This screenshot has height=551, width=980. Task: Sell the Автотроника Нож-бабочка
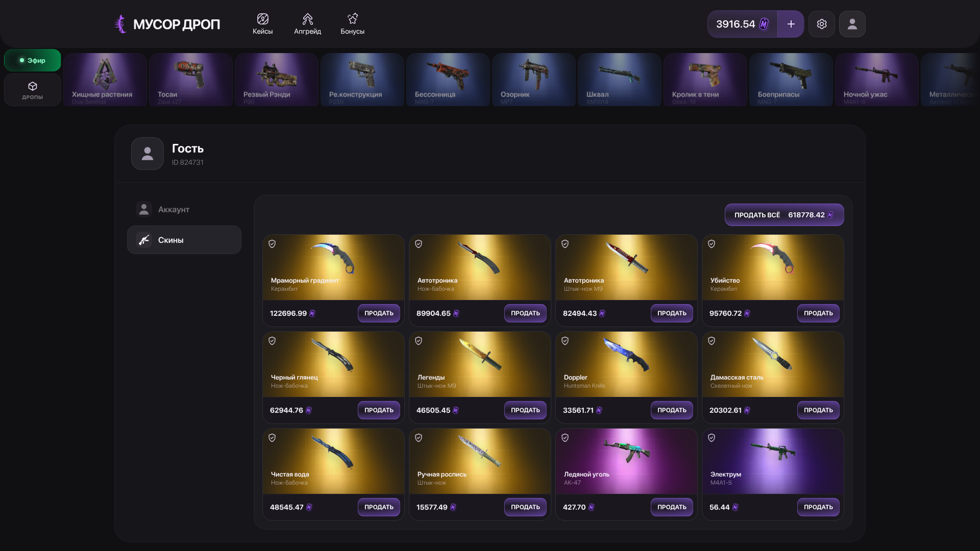[x=525, y=313]
